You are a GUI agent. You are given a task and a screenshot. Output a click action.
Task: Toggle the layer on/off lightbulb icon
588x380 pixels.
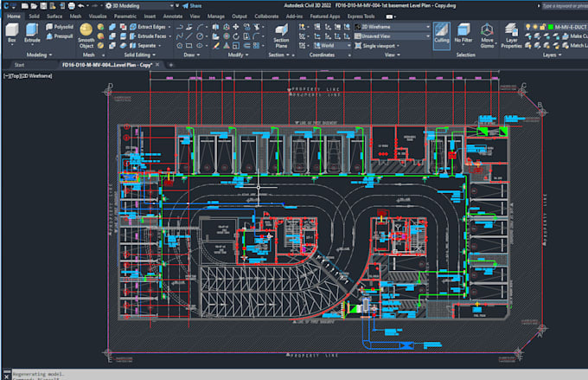pos(528,27)
